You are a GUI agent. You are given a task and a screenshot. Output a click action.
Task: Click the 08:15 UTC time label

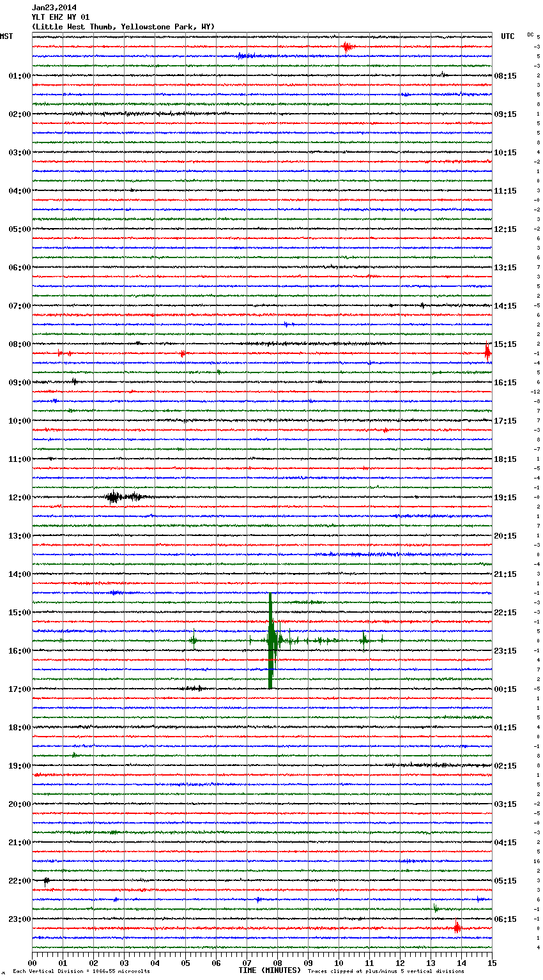[x=505, y=76]
